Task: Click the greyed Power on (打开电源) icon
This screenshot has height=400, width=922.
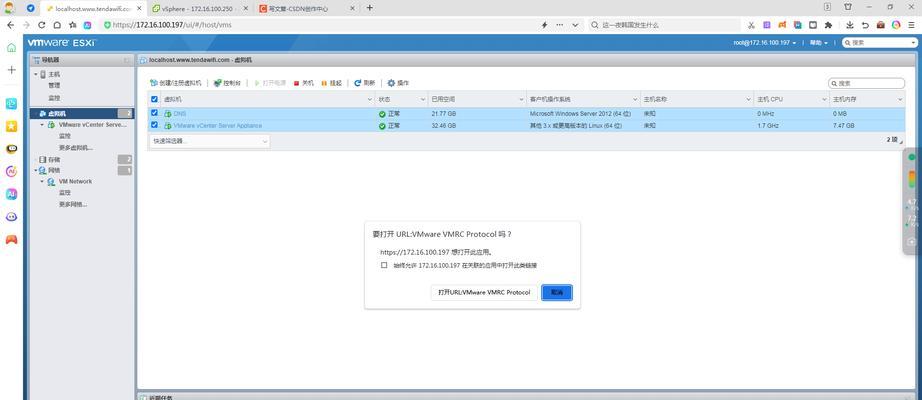Action: click(257, 84)
